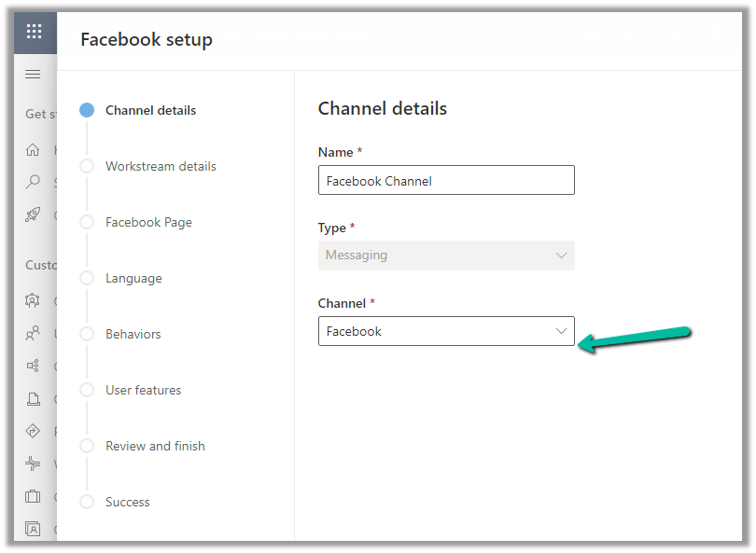Click the Review and finish step label
Viewport: 756px width, 553px height.
(155, 446)
